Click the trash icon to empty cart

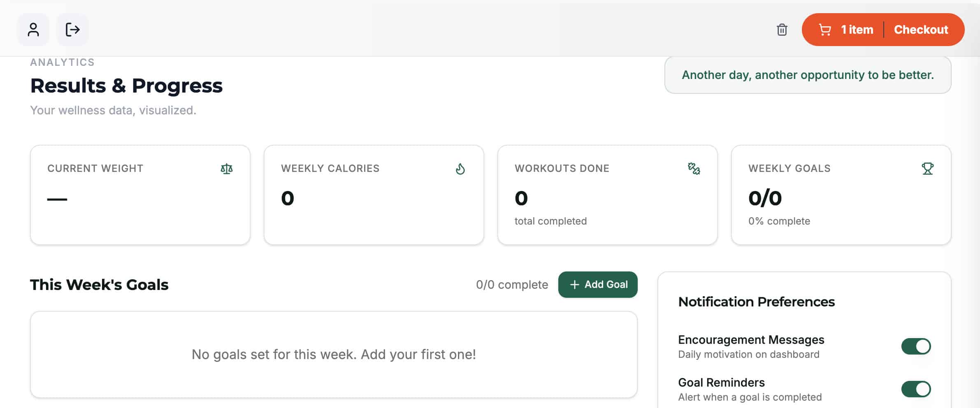point(782,30)
